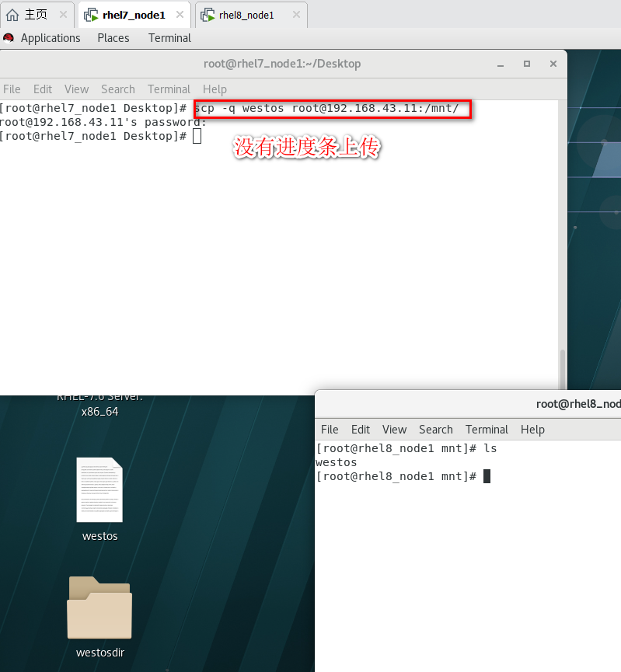Open the Terminal menu in top panel
Viewport: 621px width, 672px height.
pyautogui.click(x=169, y=38)
